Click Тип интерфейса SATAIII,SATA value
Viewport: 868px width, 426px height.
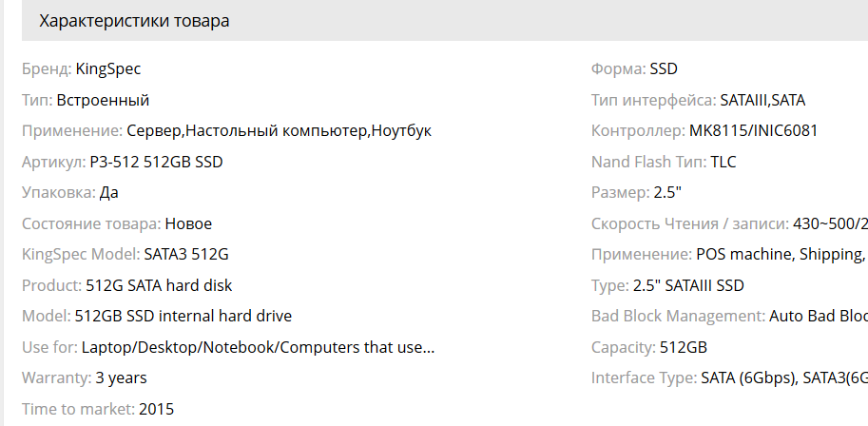click(x=762, y=100)
